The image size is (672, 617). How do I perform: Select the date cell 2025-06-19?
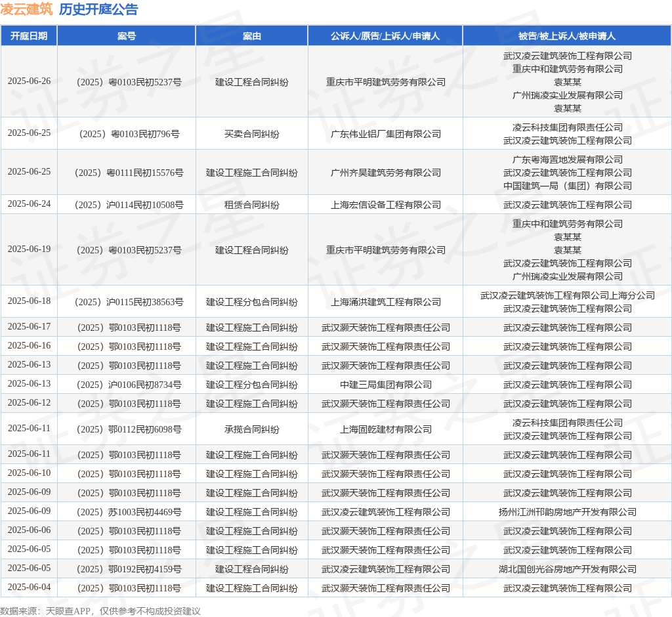point(29,249)
